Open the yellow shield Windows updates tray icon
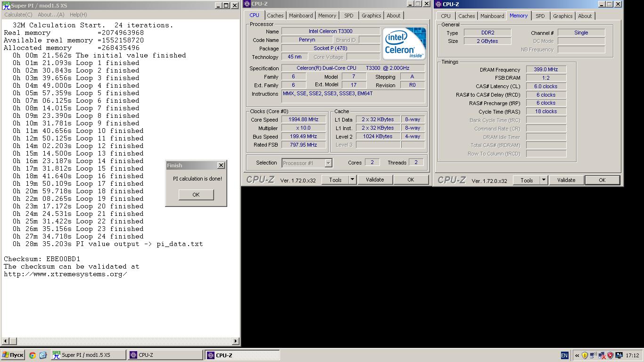 (585, 355)
